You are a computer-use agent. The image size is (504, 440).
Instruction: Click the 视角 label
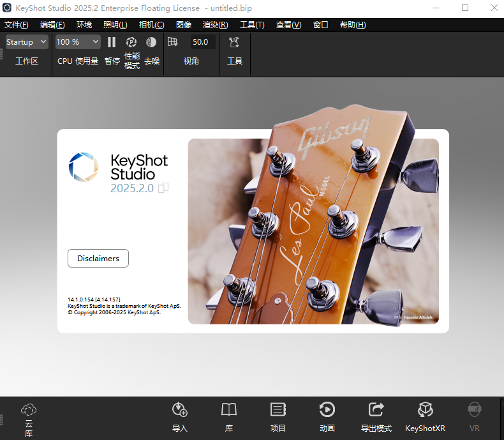click(x=191, y=61)
